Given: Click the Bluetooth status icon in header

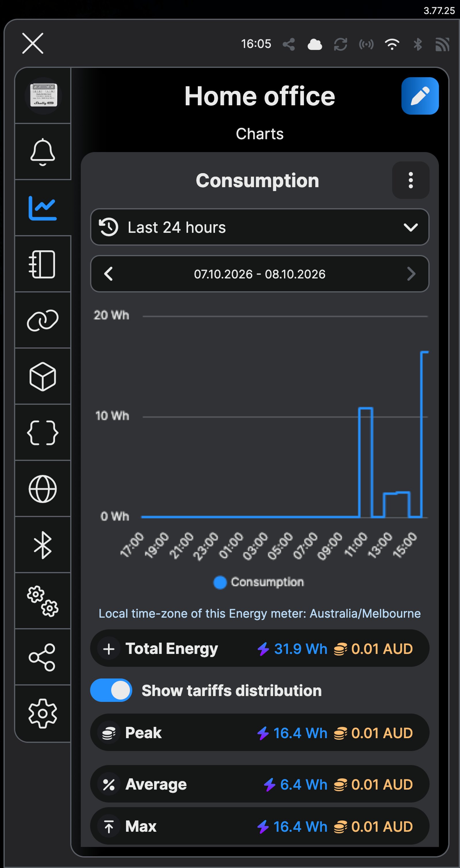Looking at the screenshot, I should (417, 44).
